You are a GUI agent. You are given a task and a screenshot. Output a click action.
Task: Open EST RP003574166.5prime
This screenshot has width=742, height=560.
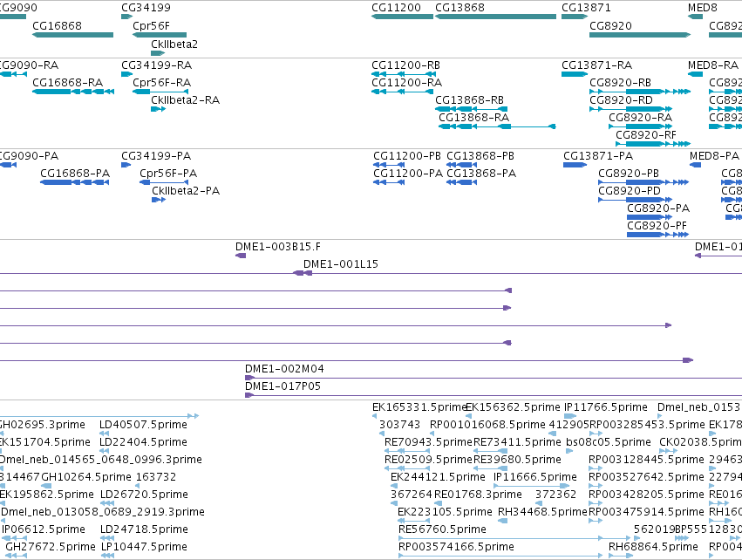click(456, 547)
